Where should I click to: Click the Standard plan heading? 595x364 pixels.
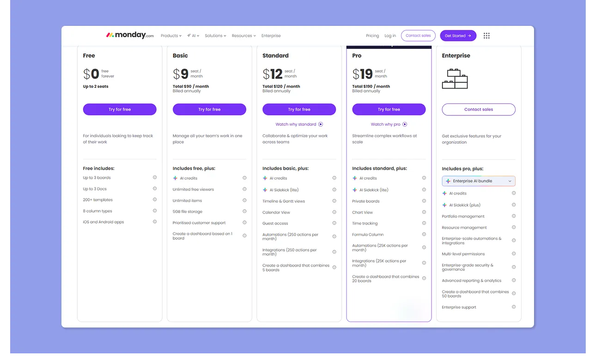[275, 55]
